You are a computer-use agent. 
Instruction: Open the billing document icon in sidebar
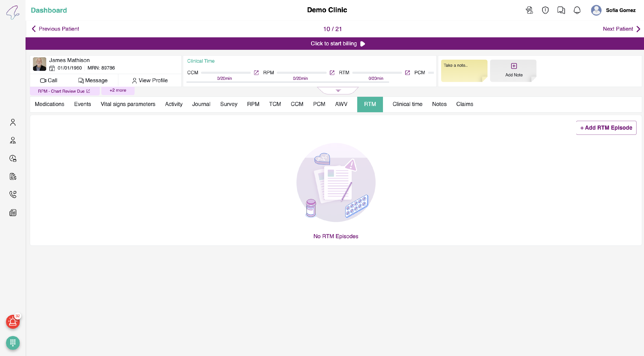pos(13,176)
